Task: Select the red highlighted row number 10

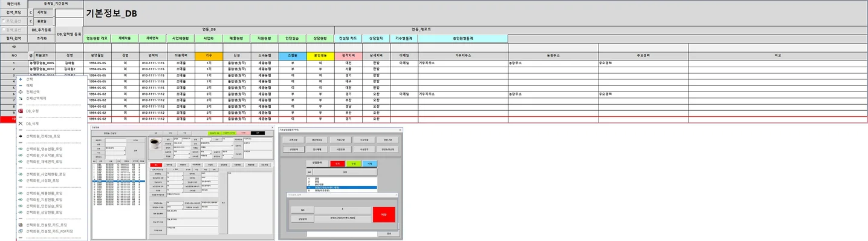Action: (x=13, y=119)
